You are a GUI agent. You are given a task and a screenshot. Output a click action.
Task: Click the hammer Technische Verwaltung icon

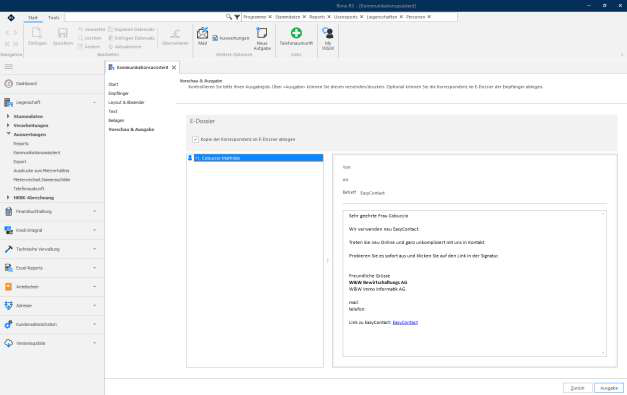[8, 249]
